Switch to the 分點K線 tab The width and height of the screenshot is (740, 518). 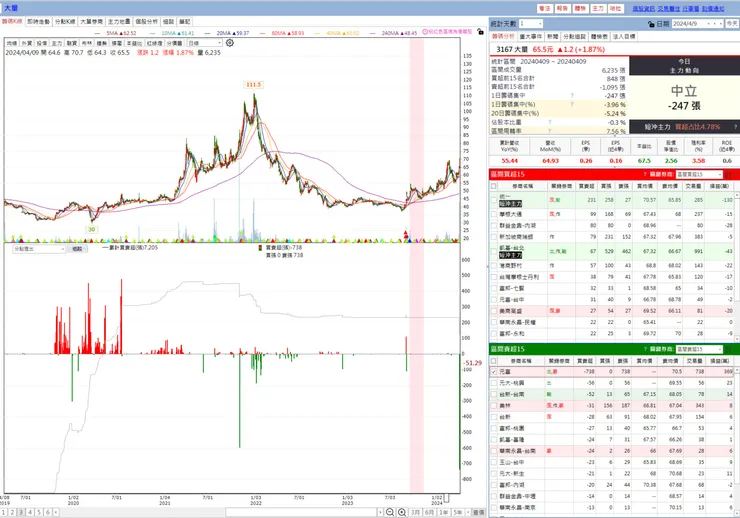(x=65, y=22)
